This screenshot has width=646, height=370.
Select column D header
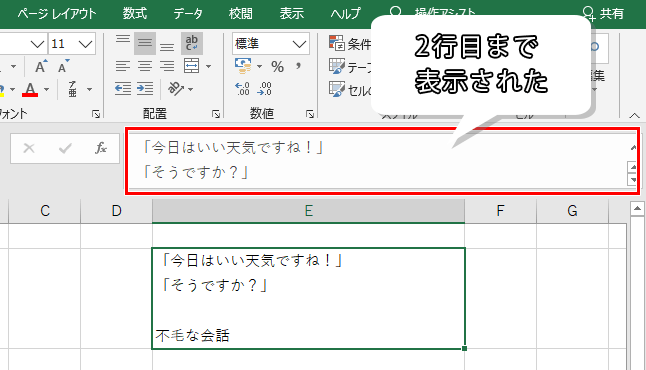[116, 211]
